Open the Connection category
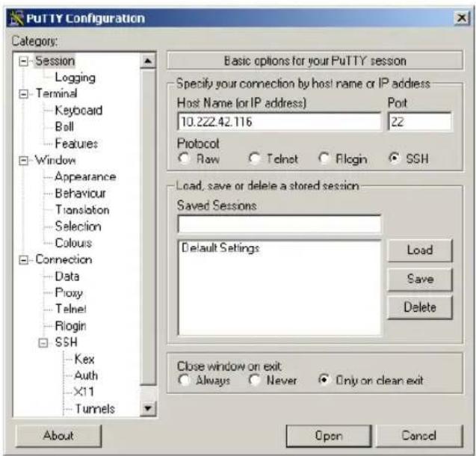Screen dimensions: 476x456 point(64,259)
